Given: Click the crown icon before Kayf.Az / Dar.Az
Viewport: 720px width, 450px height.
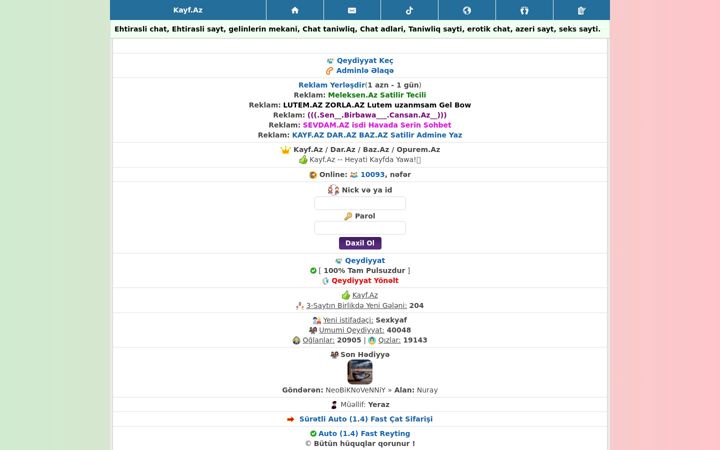Looking at the screenshot, I should 286,150.
